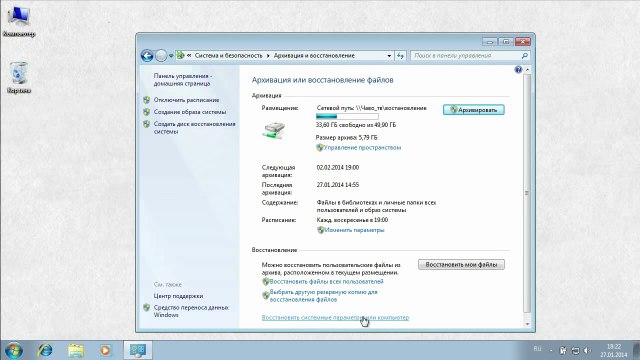Click the disk space usage bar
Screen dimensions: 640x360
click(x=347, y=117)
